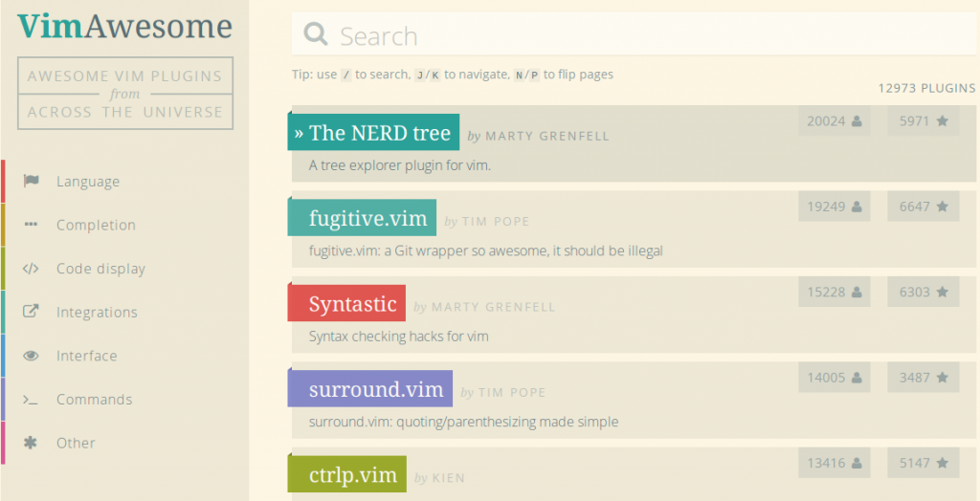The height and width of the screenshot is (501, 980).
Task: Click the star icon beside 3487
Action: pos(943,378)
